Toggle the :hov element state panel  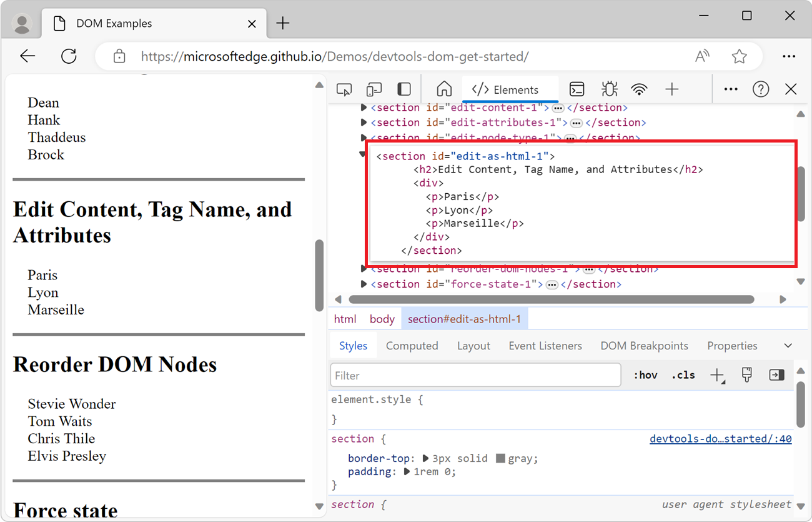point(645,374)
